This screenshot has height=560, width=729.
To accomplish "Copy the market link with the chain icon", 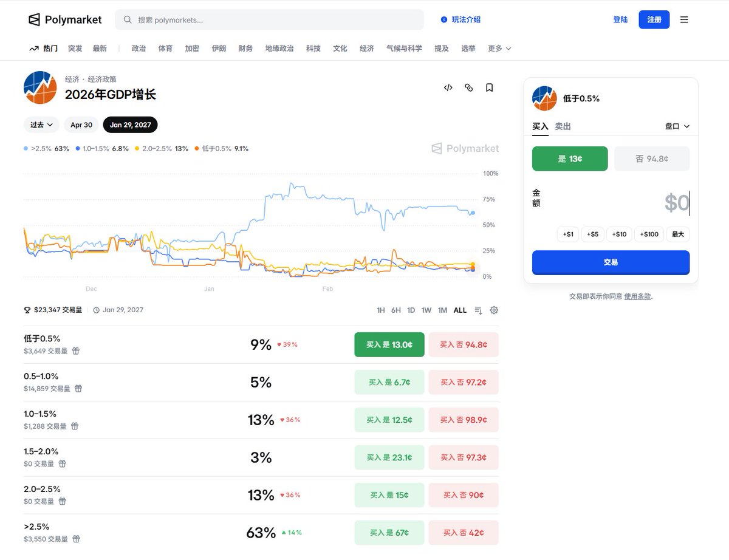I will [x=468, y=87].
